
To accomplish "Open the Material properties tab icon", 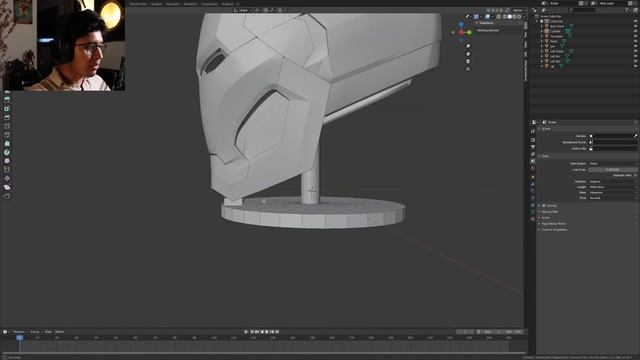I will [533, 219].
